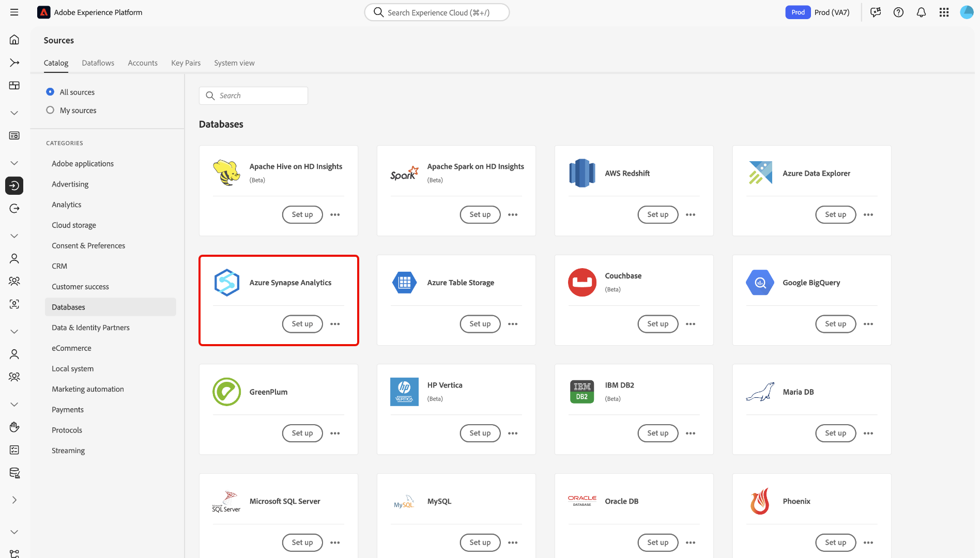
Task: Select the Consent & Preferences category
Action: [88, 245]
